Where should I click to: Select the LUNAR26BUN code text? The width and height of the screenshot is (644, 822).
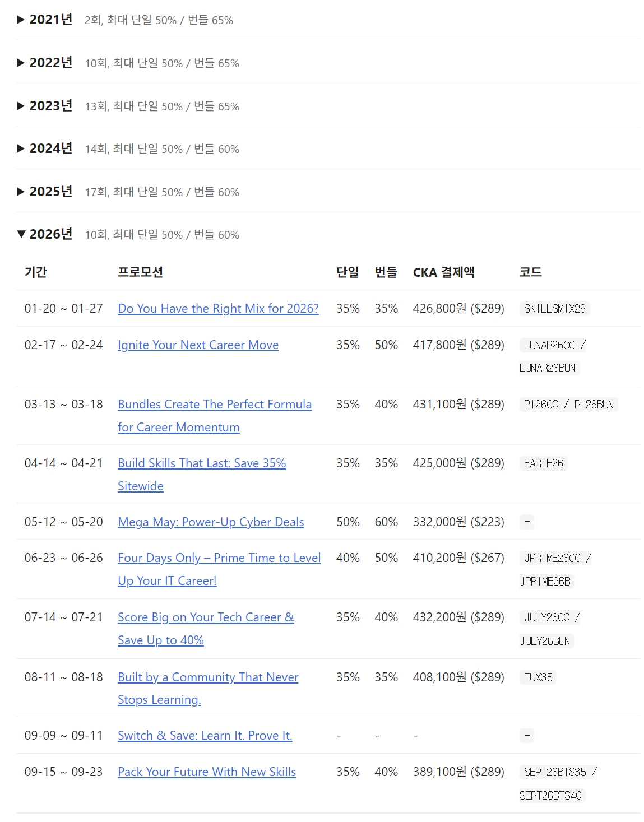point(548,368)
